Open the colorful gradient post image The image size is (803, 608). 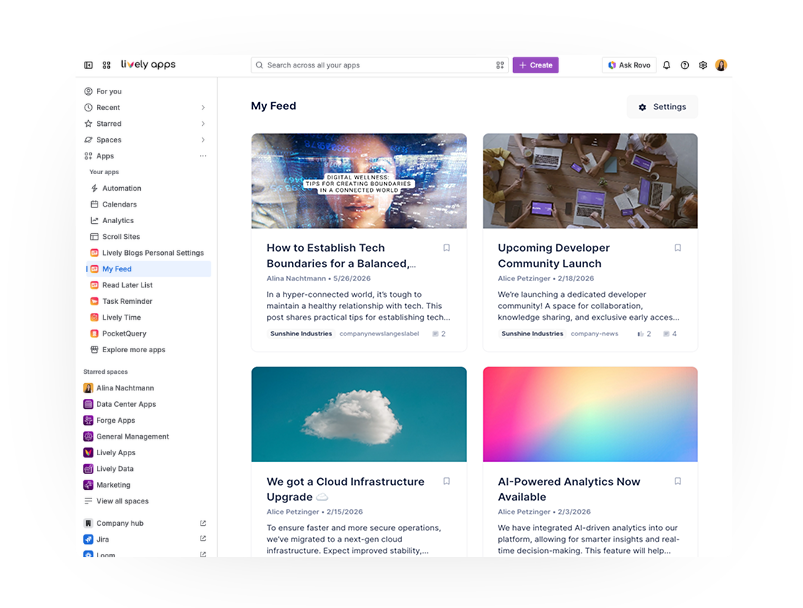[x=590, y=414]
